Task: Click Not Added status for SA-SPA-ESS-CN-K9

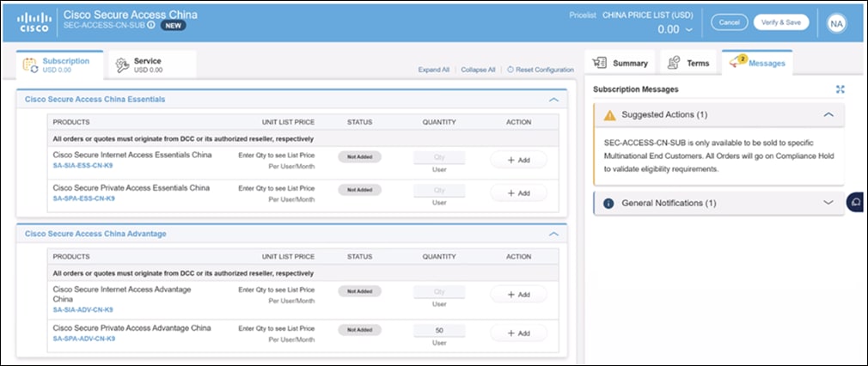Action: point(360,190)
